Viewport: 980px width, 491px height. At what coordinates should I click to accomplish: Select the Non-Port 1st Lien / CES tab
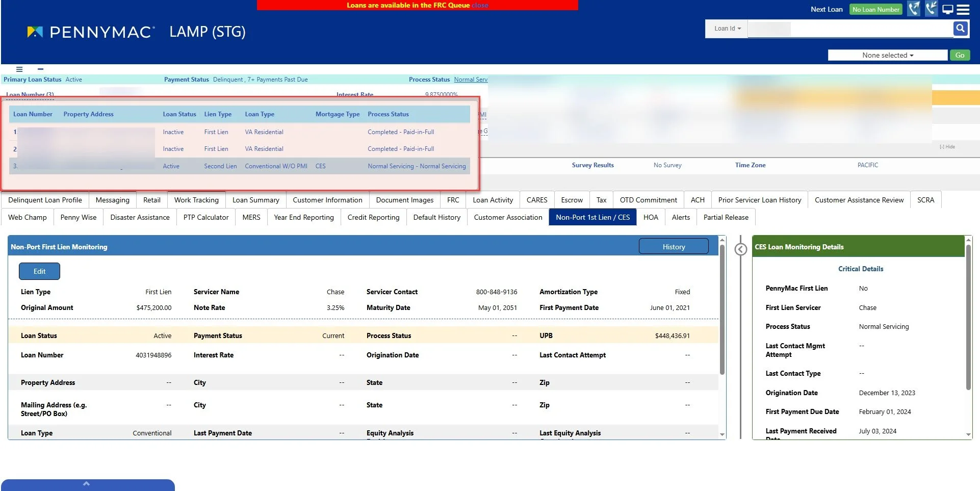(x=592, y=217)
